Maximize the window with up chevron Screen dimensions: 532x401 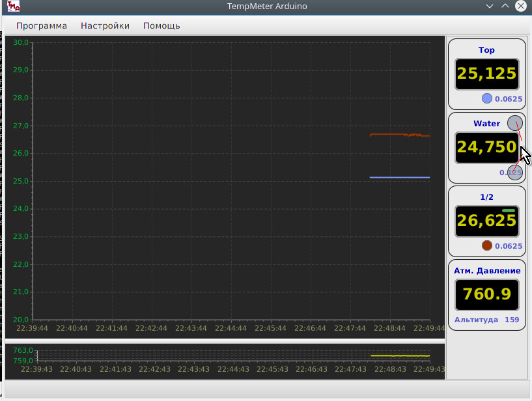tap(505, 6)
